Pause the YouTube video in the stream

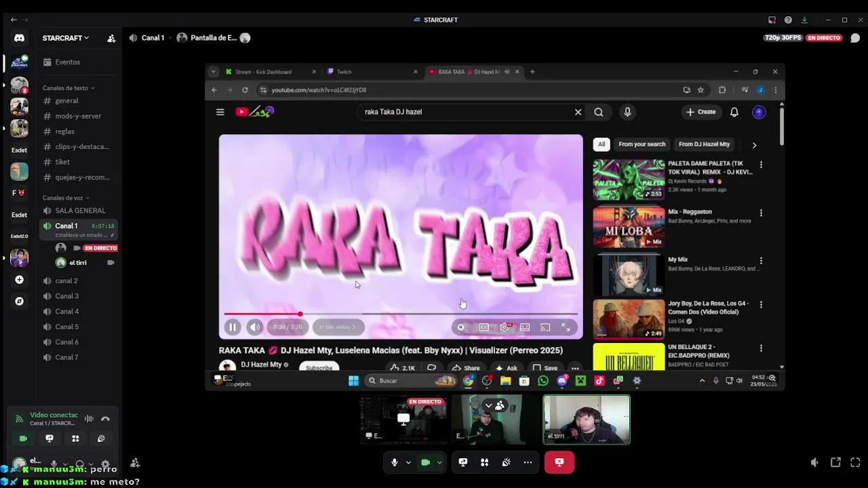(x=232, y=327)
